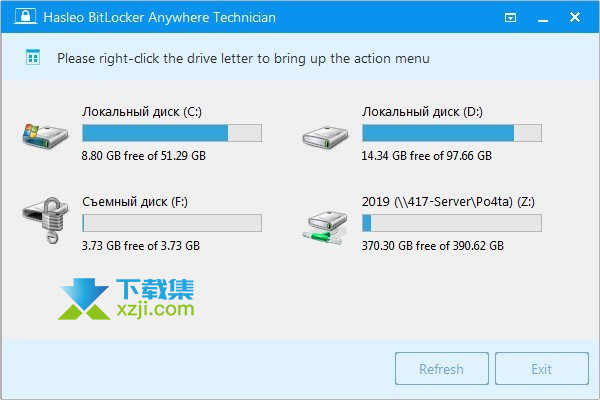This screenshot has width=600, height=400.
Task: Close the Hasleo BitLocker Anywhere window
Action: pyautogui.click(x=574, y=17)
